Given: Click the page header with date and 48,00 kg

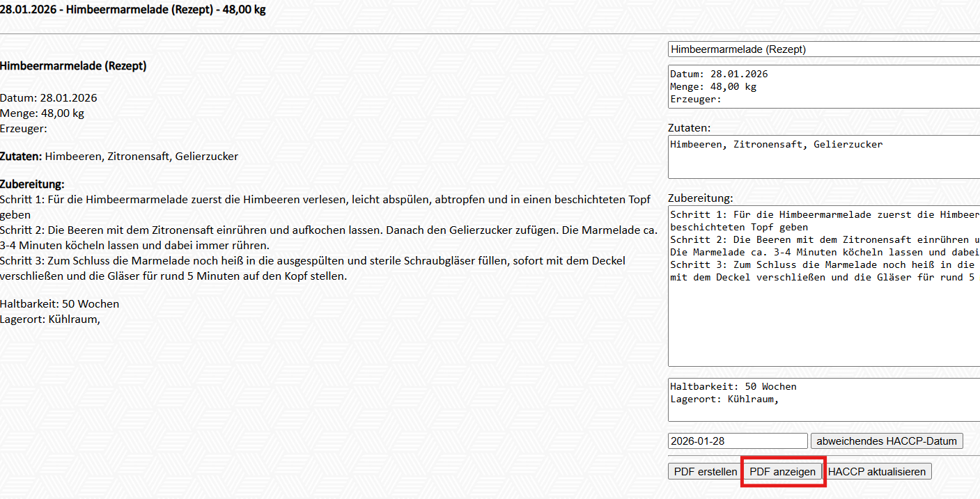Looking at the screenshot, I should tap(132, 10).
